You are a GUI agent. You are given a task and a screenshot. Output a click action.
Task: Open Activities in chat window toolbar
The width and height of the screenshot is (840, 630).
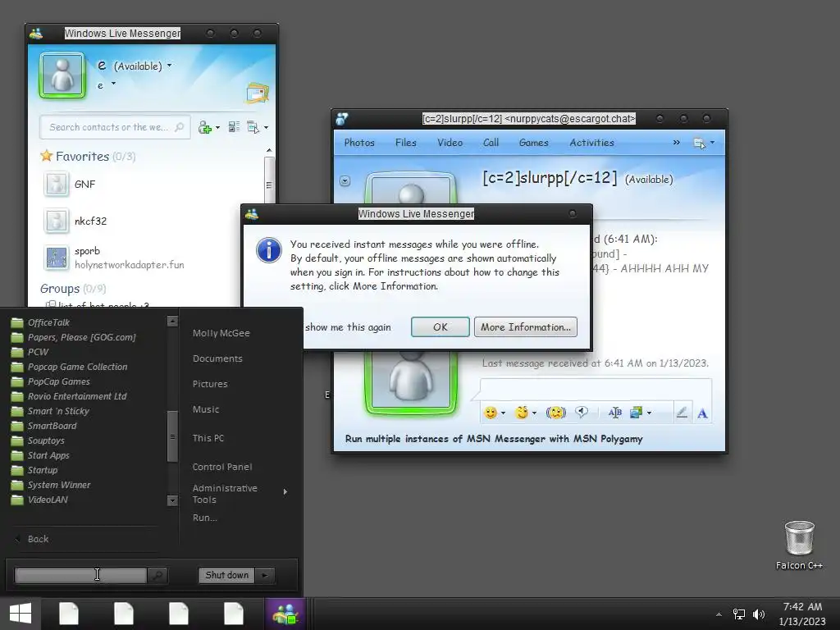tap(592, 143)
